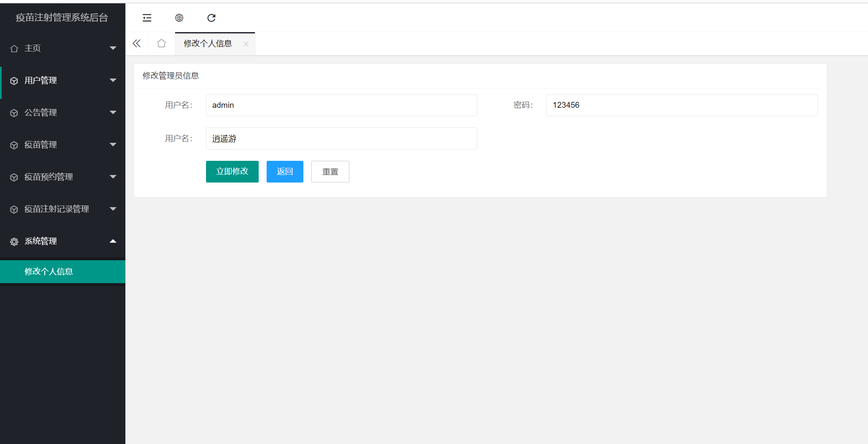Image resolution: width=868 pixels, height=444 pixels.
Task: Select 修改个人信息 in the sidebar
Action: pyautogui.click(x=49, y=271)
